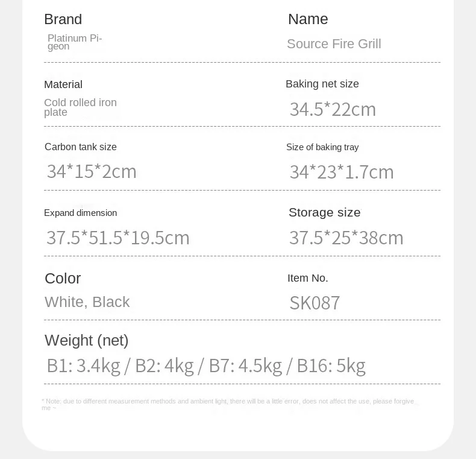Select the SK087 item number
Image resolution: width=476 pixels, height=459 pixels.
[315, 303]
